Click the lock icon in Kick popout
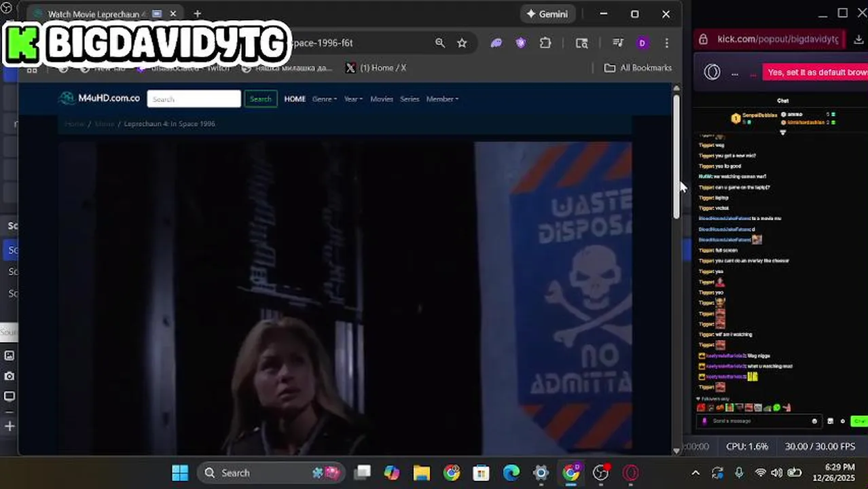Viewport: 868px width, 489px height. pos(704,39)
